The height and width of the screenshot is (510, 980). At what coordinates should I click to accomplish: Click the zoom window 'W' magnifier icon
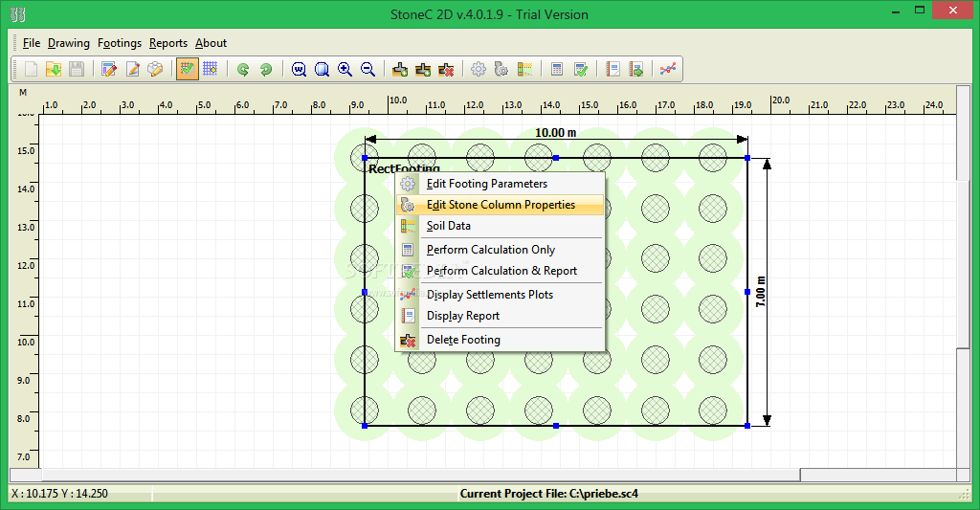tap(299, 69)
